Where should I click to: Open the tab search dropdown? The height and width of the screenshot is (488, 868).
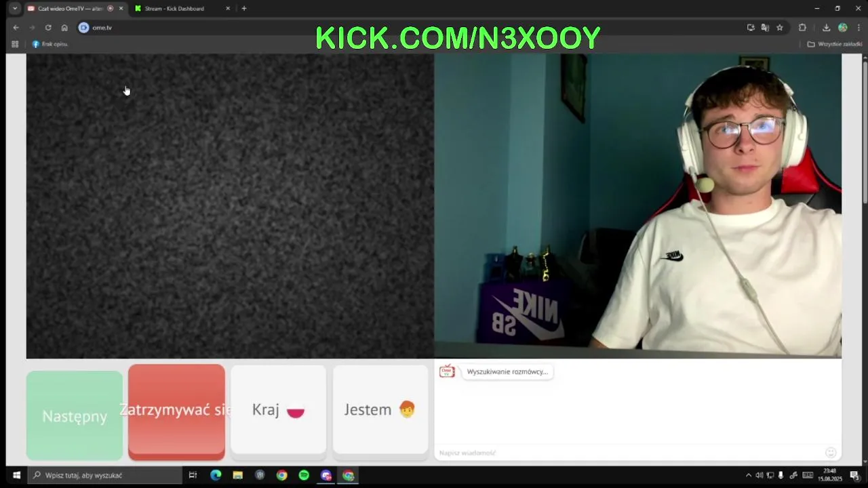[15, 8]
